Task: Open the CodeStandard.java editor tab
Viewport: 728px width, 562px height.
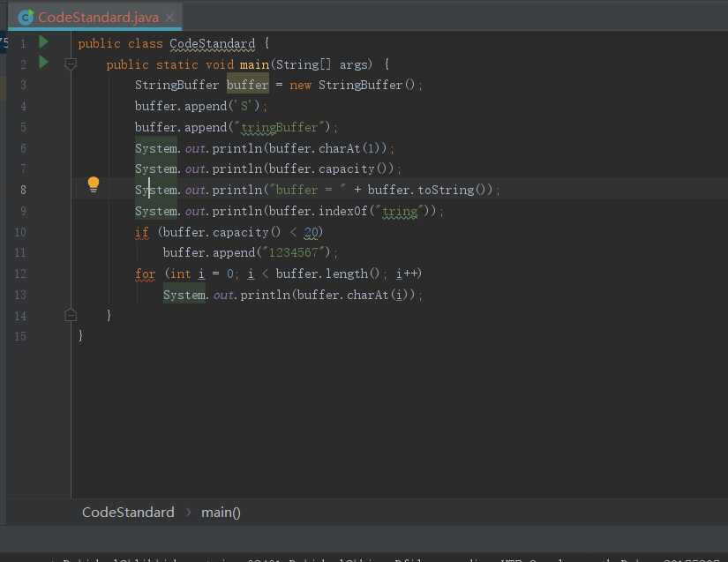Action: [x=95, y=17]
